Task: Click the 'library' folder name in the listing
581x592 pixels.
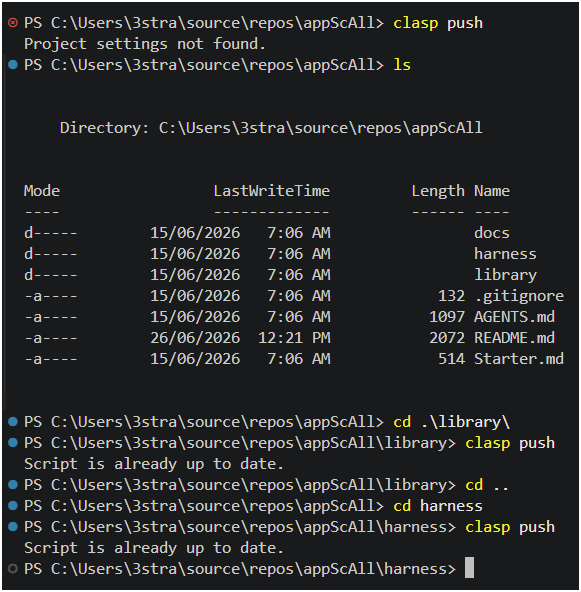Action: click(505, 275)
